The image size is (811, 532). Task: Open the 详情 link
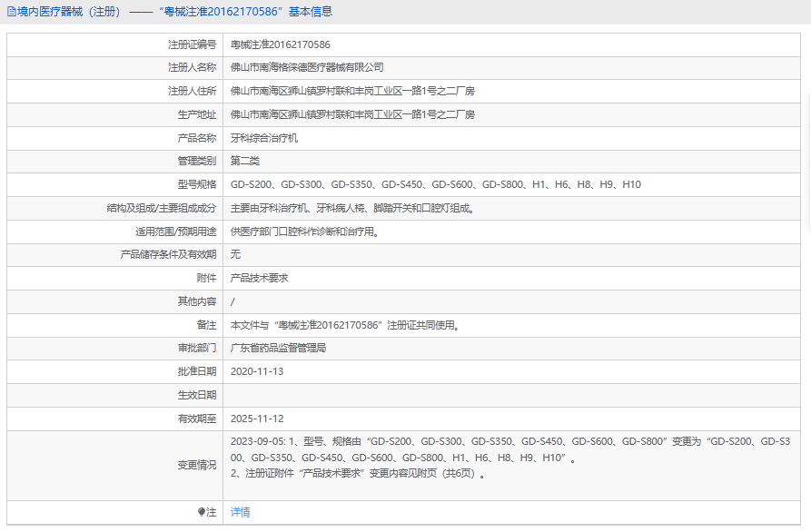[240, 512]
